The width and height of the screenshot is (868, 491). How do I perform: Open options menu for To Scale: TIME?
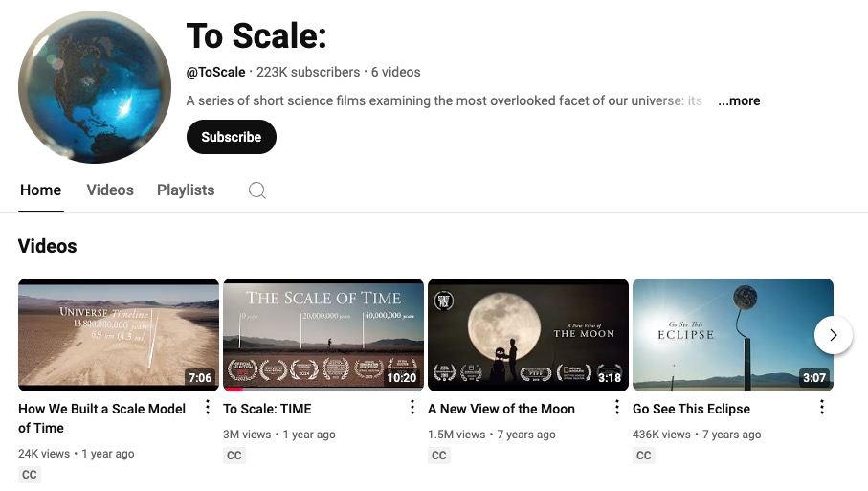412,408
